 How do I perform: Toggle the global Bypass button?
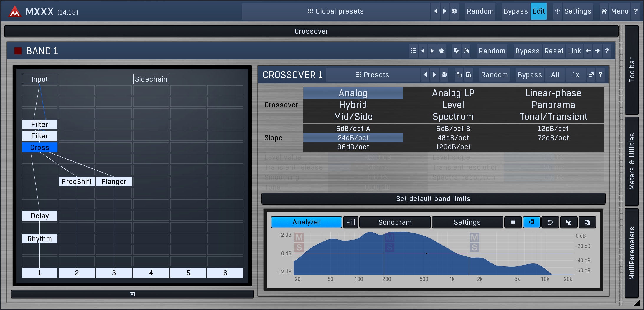515,11
